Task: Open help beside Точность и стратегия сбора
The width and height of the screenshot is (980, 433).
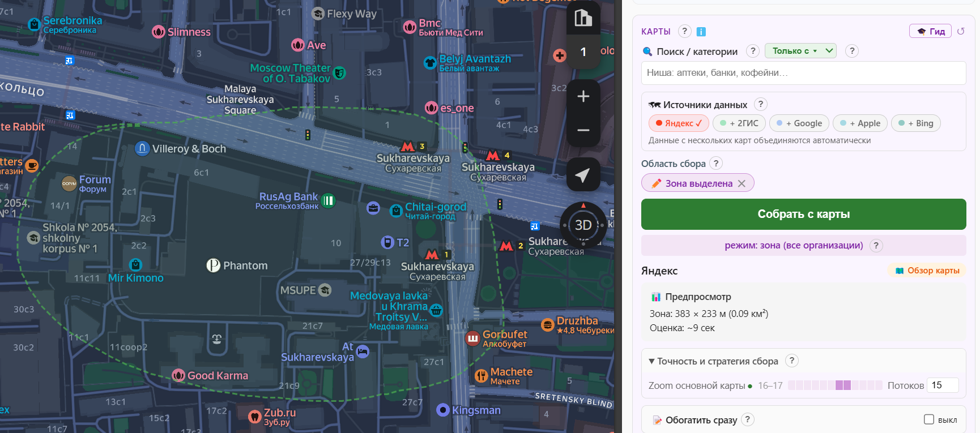Action: tap(792, 361)
